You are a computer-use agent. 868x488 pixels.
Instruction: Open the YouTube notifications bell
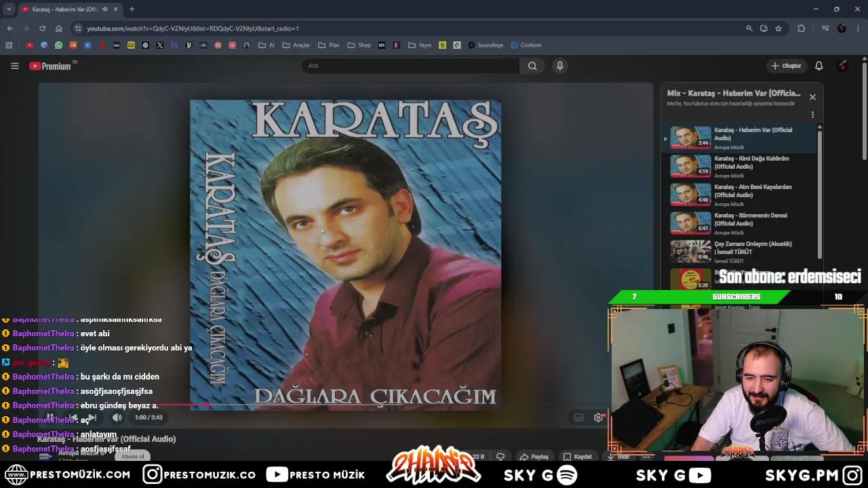(818, 66)
